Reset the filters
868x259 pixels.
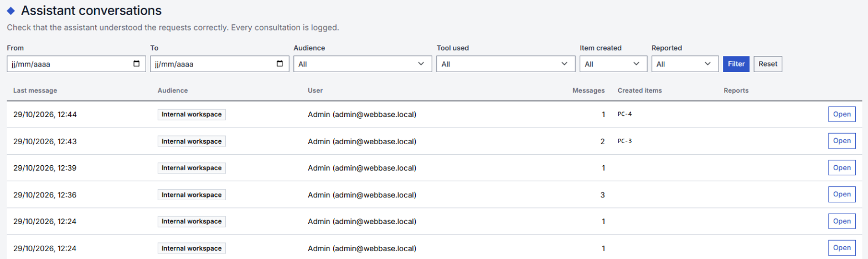(768, 64)
